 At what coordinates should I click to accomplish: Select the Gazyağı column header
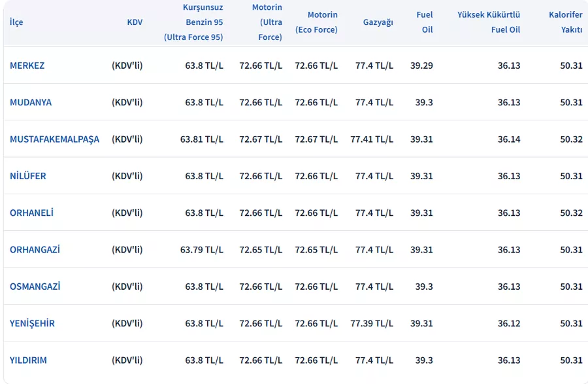click(x=378, y=22)
